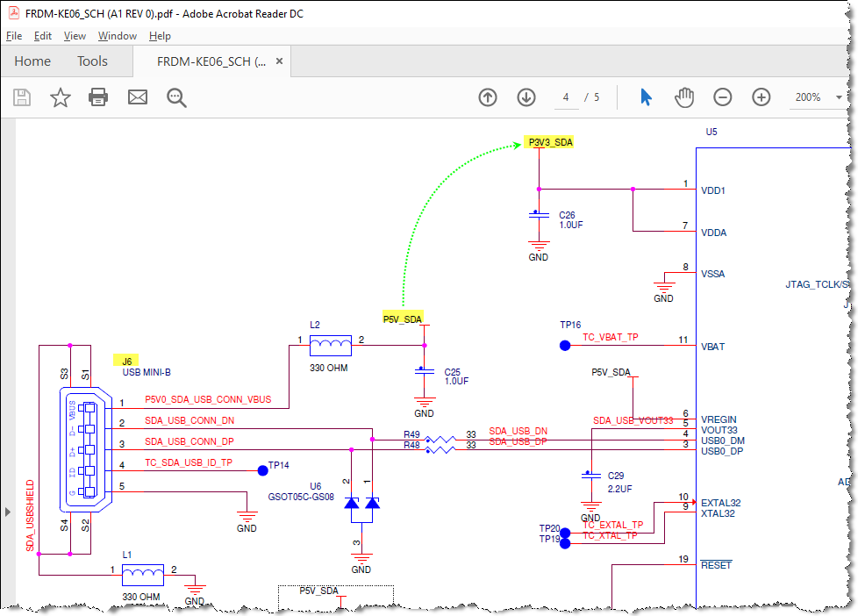Open the Print dialog via printer icon
The height and width of the screenshot is (616, 858).
(98, 97)
